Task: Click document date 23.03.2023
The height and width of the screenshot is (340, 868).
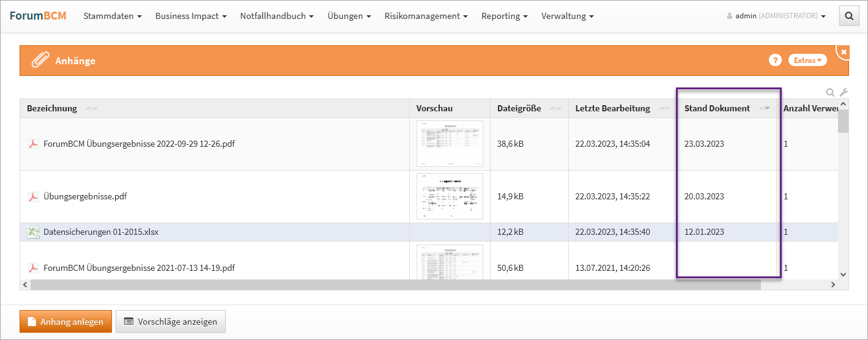Action: pos(704,144)
